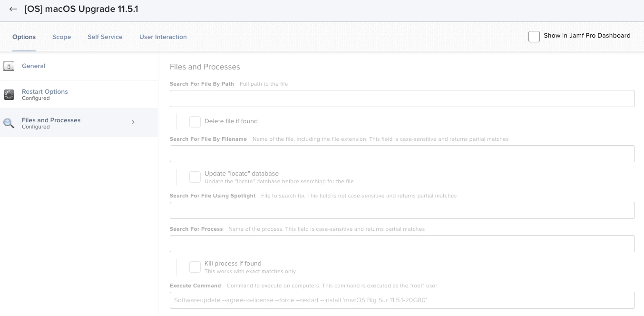Click the "Files and Processes" section heading
Viewport: 644px width, 316px height.
coord(205,67)
